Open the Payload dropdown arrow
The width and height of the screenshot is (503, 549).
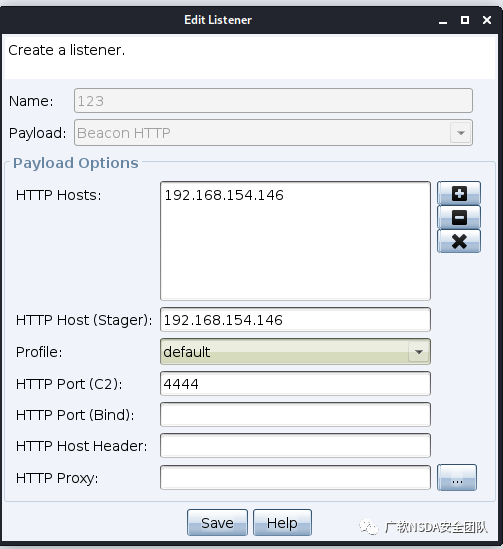(x=461, y=133)
